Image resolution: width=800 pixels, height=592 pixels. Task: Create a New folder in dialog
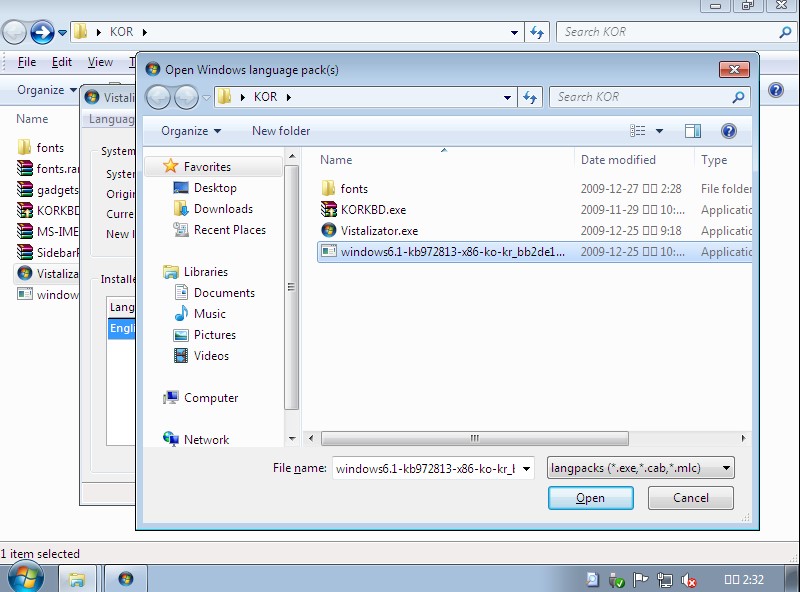tap(281, 131)
